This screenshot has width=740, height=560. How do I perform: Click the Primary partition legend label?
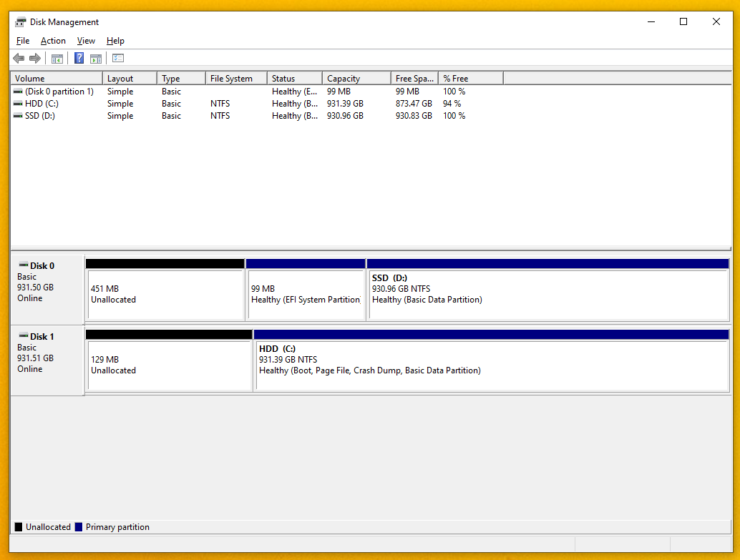(117, 527)
